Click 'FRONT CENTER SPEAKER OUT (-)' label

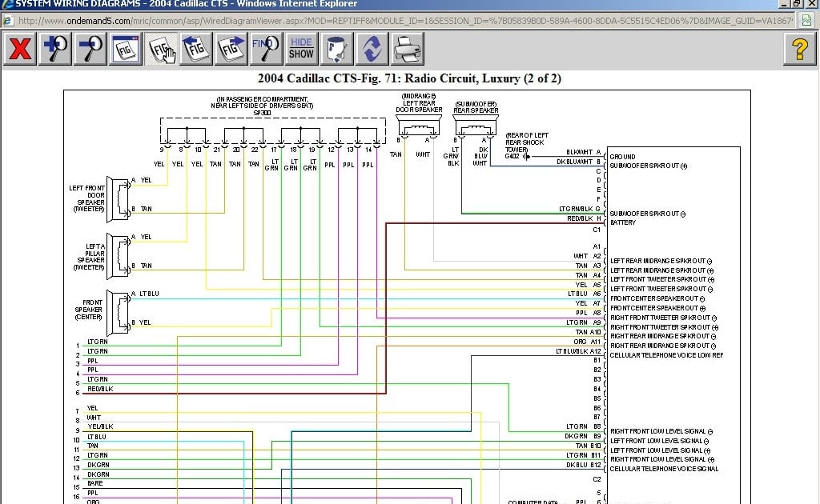click(x=657, y=298)
